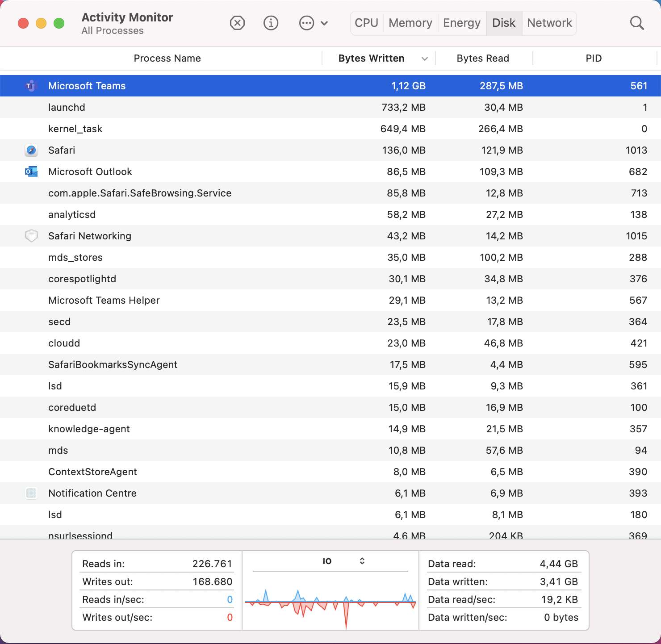Click the Writes out value 168.680

pyautogui.click(x=212, y=581)
